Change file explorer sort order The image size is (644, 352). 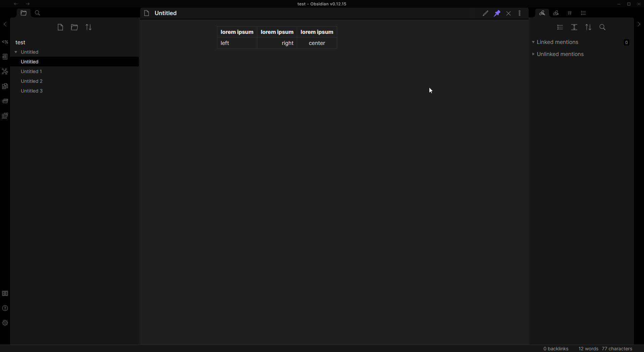click(89, 27)
